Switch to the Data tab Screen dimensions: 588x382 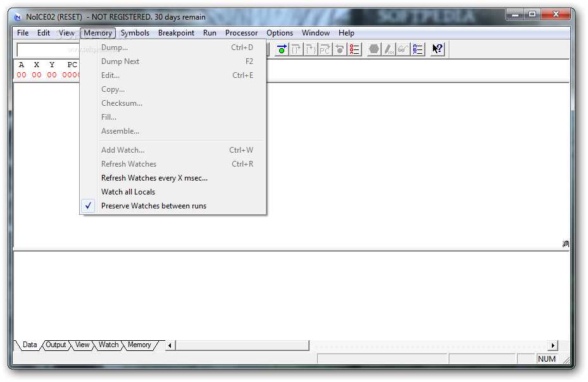click(x=30, y=345)
